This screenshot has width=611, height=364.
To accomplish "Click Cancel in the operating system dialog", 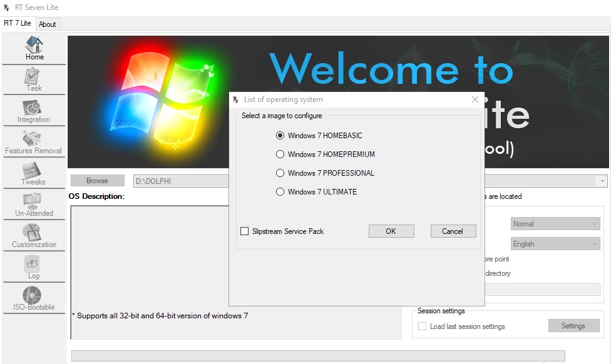I will [x=453, y=231].
